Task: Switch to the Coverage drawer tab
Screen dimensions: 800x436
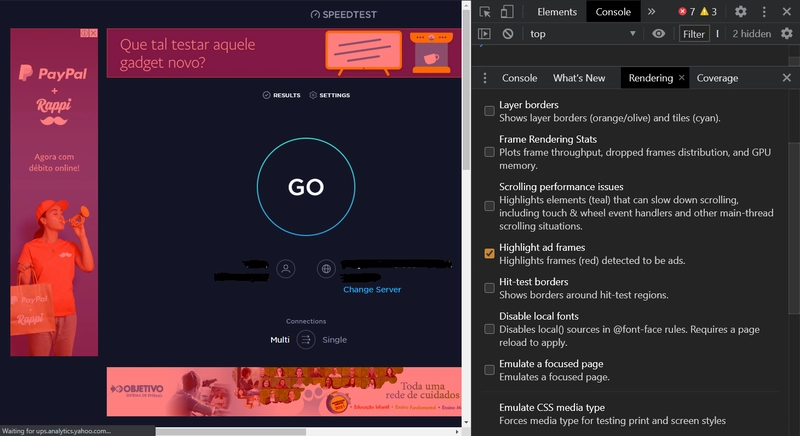Action: pyautogui.click(x=717, y=78)
